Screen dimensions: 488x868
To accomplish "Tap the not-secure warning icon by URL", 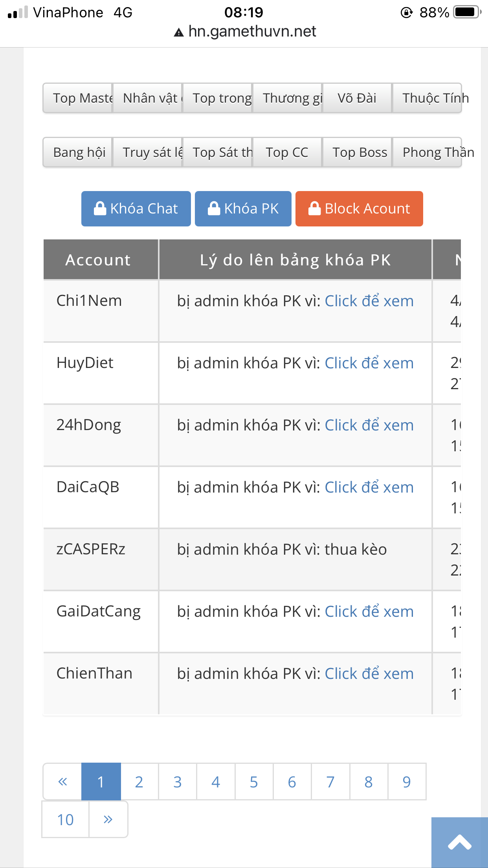I will coord(179,33).
